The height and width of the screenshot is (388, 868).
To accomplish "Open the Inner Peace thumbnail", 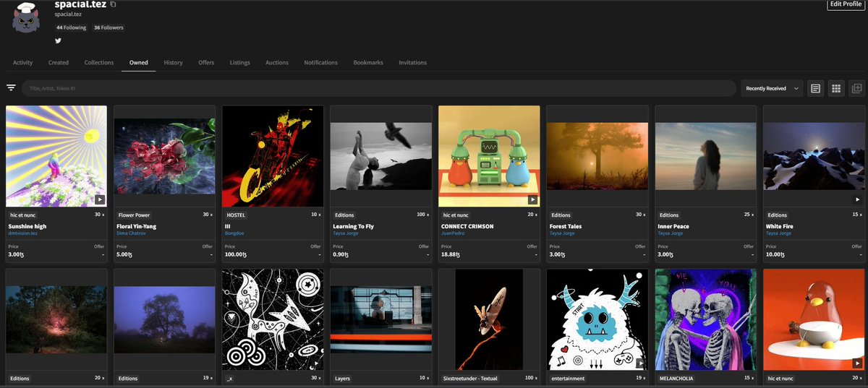I will 706,156.
